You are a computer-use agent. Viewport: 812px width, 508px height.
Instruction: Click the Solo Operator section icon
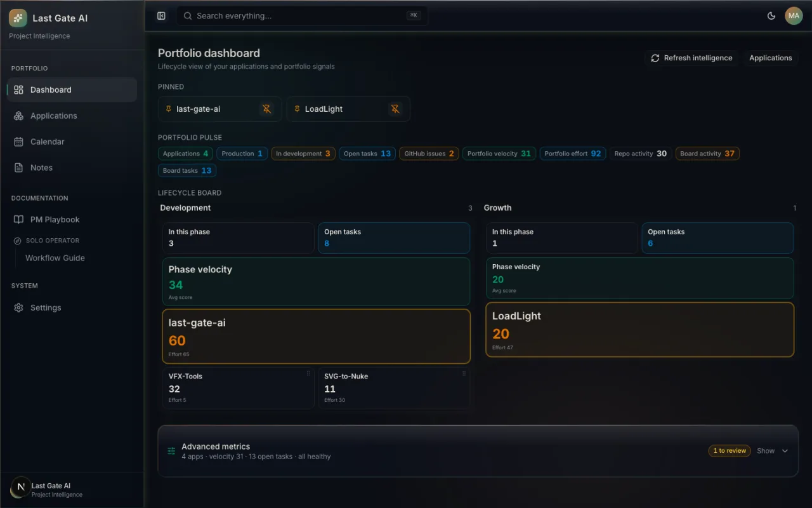click(18, 241)
